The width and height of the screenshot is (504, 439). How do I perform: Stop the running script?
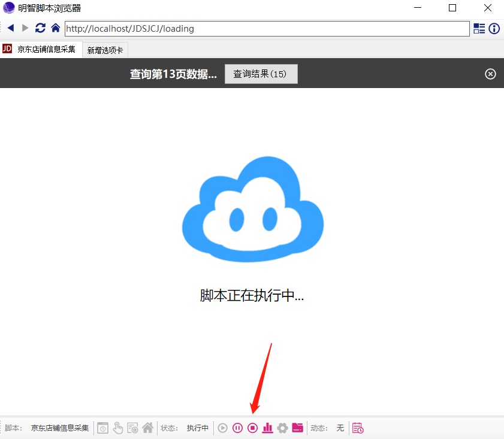(x=253, y=428)
